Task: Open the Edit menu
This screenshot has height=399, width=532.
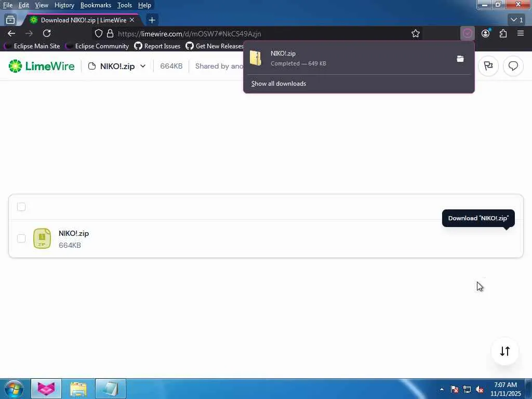Action: tap(24, 5)
